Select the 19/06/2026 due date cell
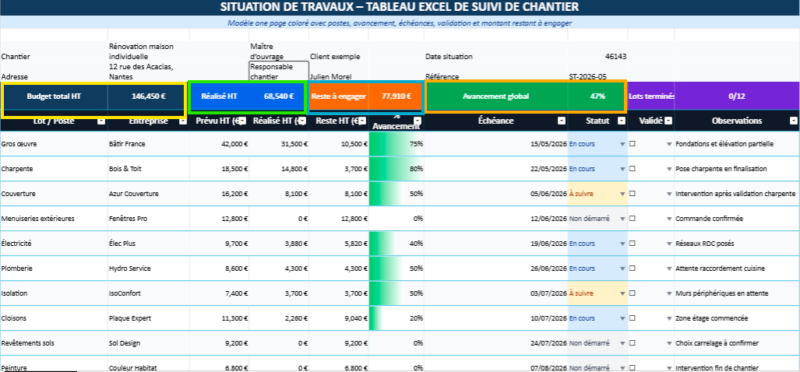The width and height of the screenshot is (800, 372). (x=495, y=243)
